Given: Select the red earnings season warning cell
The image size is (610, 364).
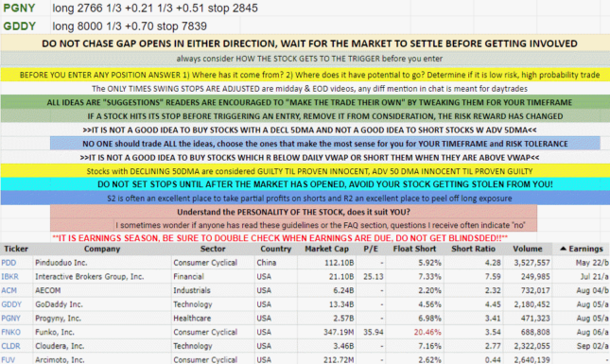Looking at the screenshot, I should coord(280,238).
